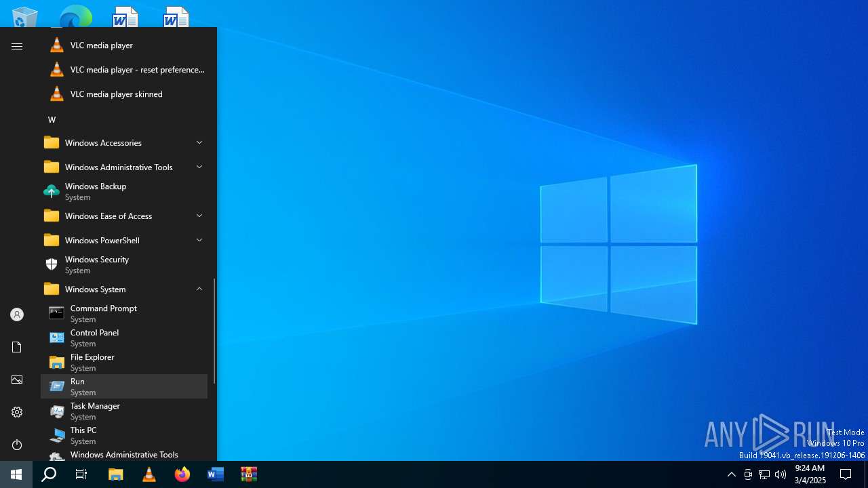Click the Show desktop strip at the taskbar edge
Viewport: 868px width, 488px height.
pos(866,474)
